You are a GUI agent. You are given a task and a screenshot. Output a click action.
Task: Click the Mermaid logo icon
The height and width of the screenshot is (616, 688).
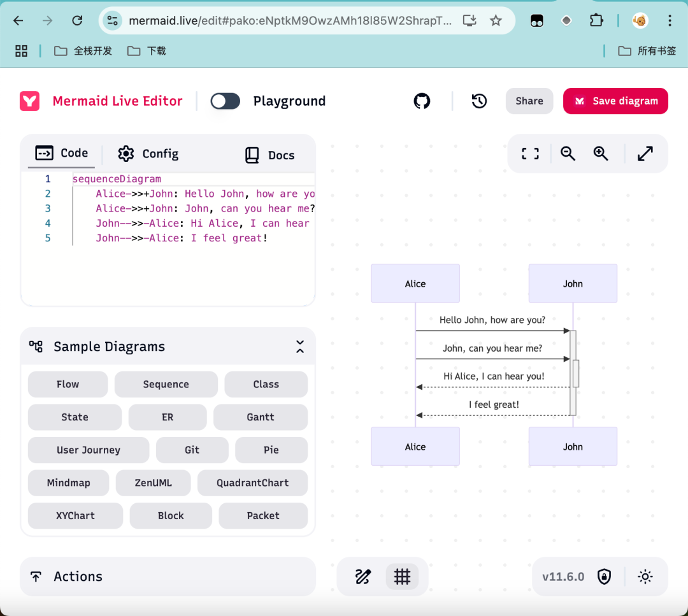coord(29,101)
